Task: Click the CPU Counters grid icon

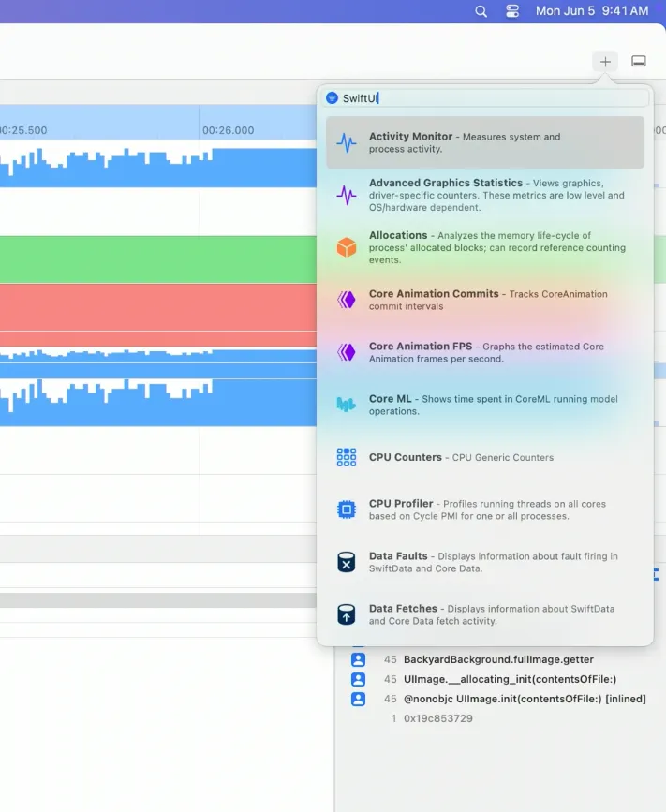Action: click(347, 457)
